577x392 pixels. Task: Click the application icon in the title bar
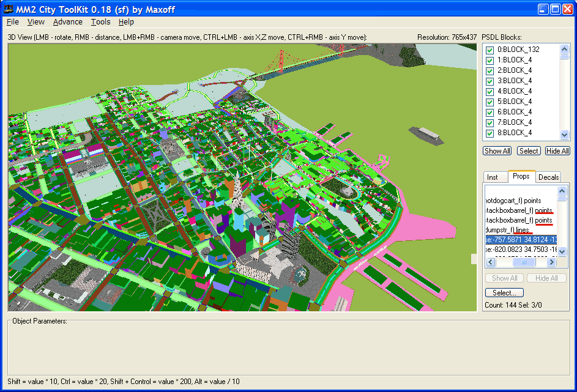[9, 9]
